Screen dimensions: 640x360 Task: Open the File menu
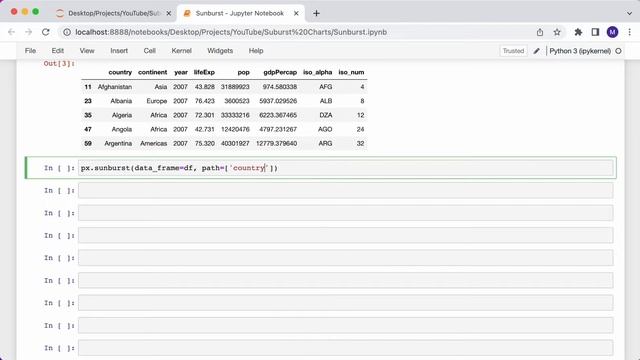point(30,51)
